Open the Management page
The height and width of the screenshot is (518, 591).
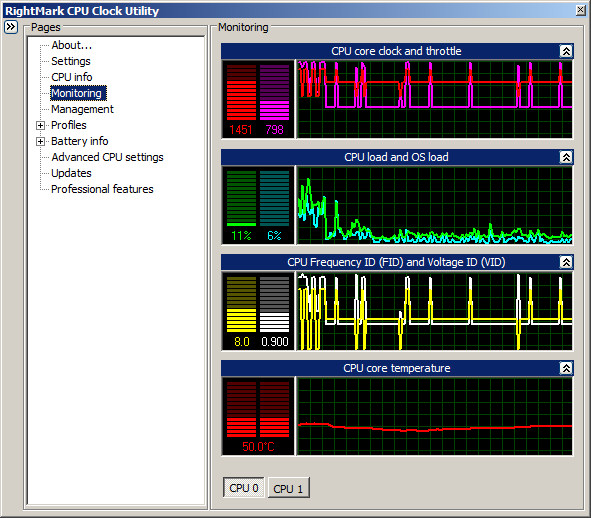82,109
